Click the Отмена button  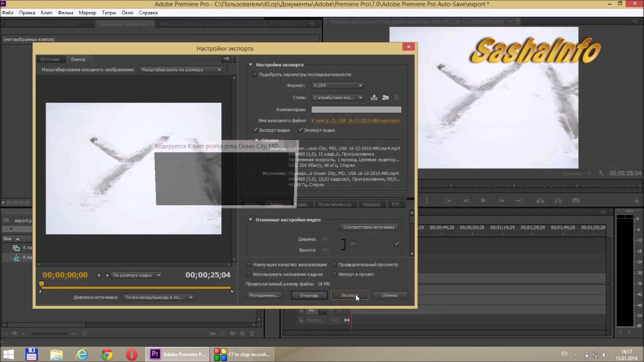point(389,296)
